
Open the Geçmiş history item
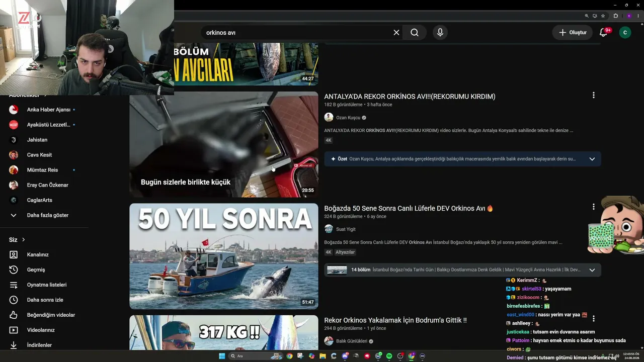[44, 269]
